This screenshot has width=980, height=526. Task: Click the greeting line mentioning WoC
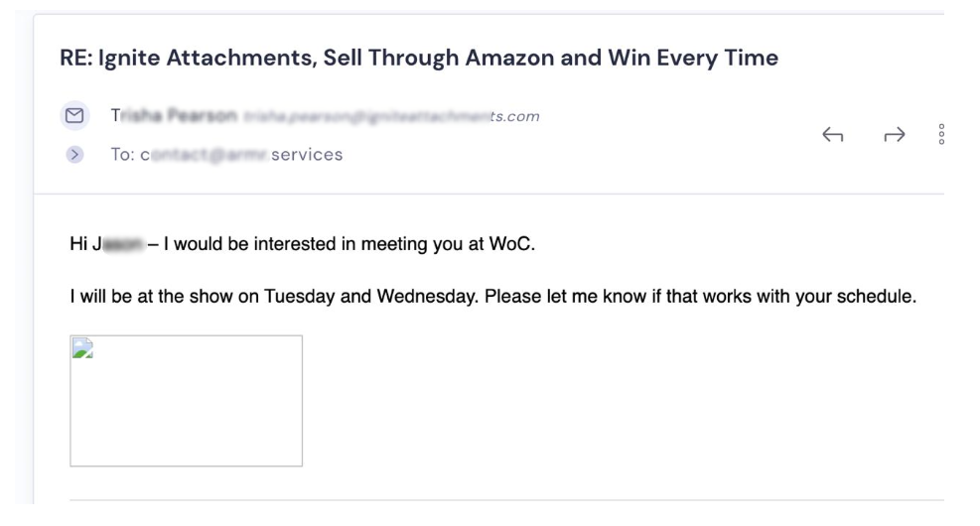[x=303, y=243]
